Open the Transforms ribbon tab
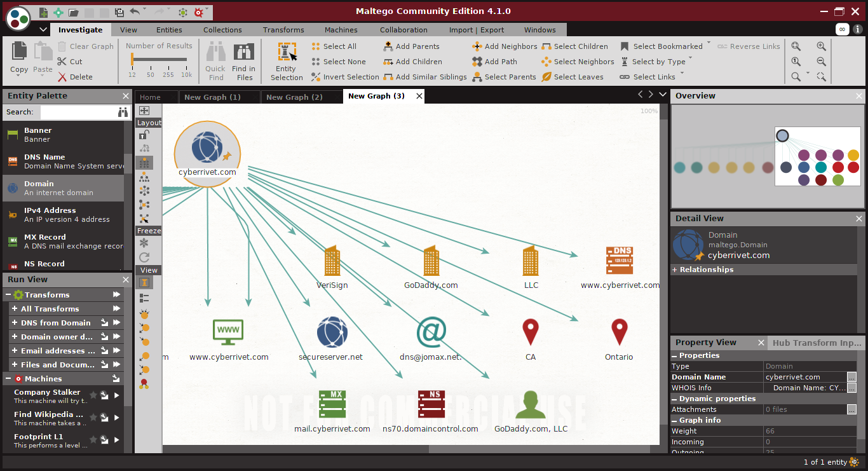This screenshot has height=471, width=868. (x=283, y=30)
